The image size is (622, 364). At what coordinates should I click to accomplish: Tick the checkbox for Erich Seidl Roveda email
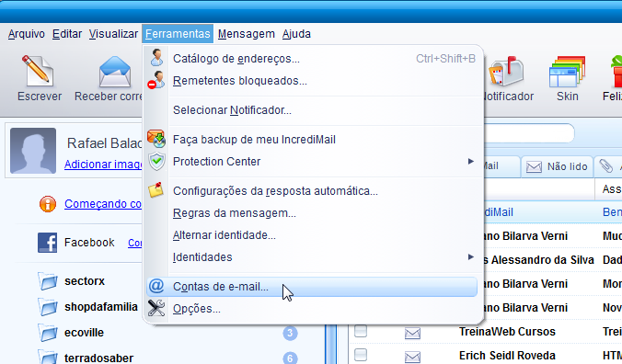[361, 355]
